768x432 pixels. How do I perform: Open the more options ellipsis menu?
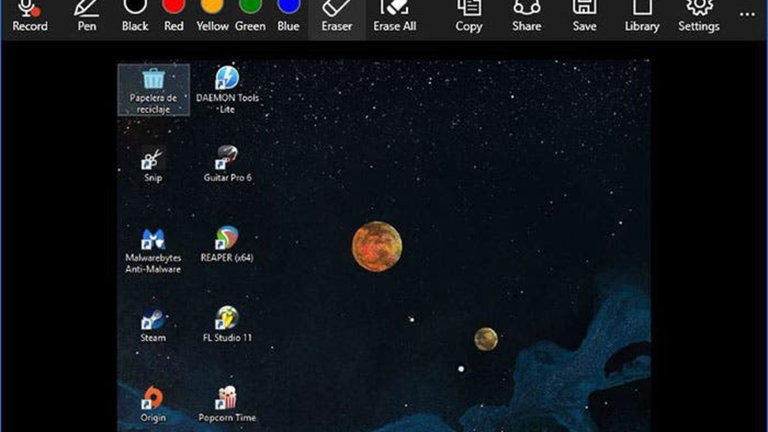pyautogui.click(x=747, y=15)
